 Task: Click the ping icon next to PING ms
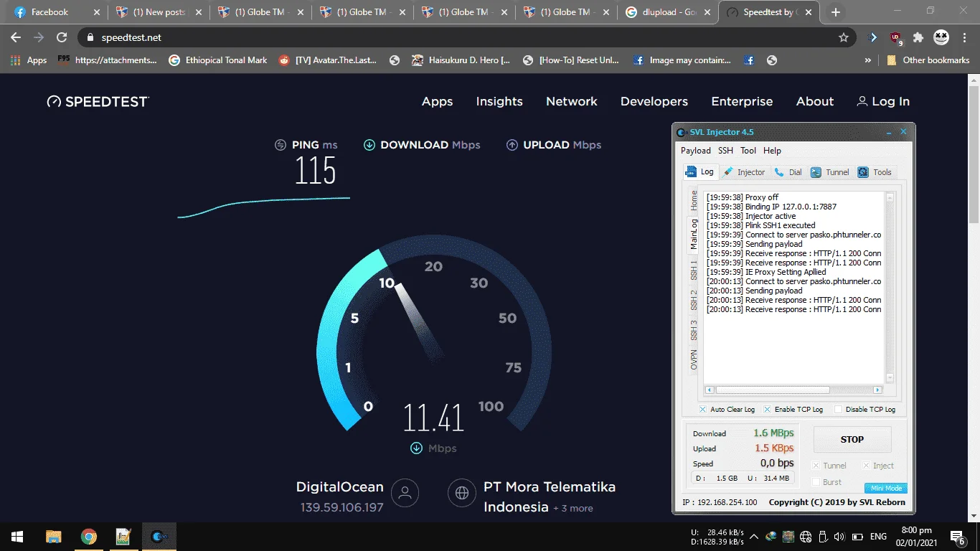point(281,145)
